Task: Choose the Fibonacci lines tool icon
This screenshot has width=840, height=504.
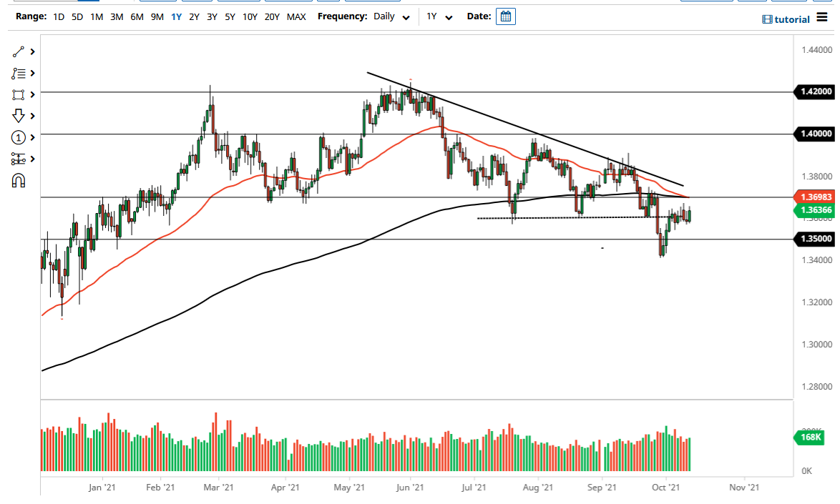Action: pyautogui.click(x=18, y=73)
